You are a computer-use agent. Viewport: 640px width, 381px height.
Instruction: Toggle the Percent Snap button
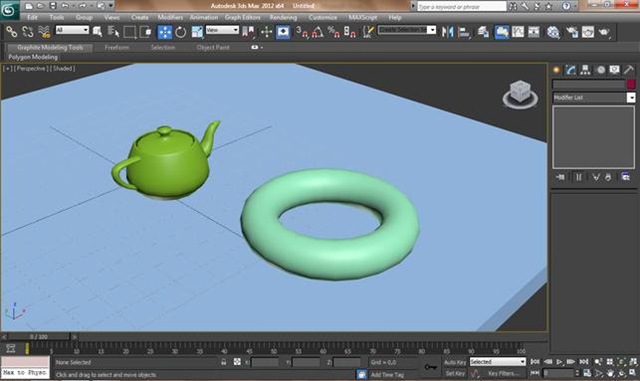tap(333, 32)
